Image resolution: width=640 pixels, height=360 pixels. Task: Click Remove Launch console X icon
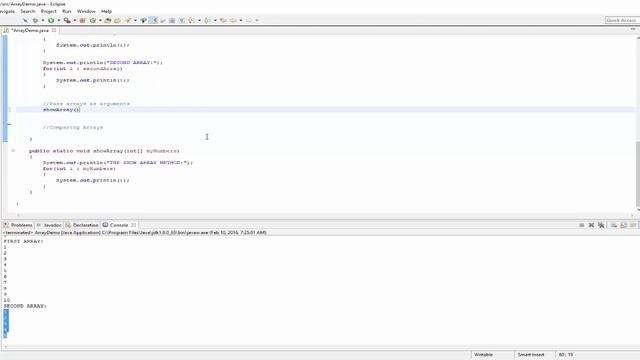591,225
